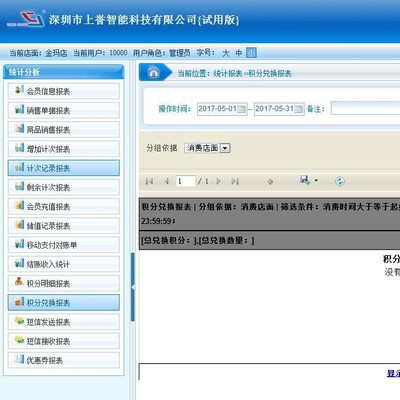Click the export save disk icon
This screenshot has width=400, height=400.
(x=305, y=180)
